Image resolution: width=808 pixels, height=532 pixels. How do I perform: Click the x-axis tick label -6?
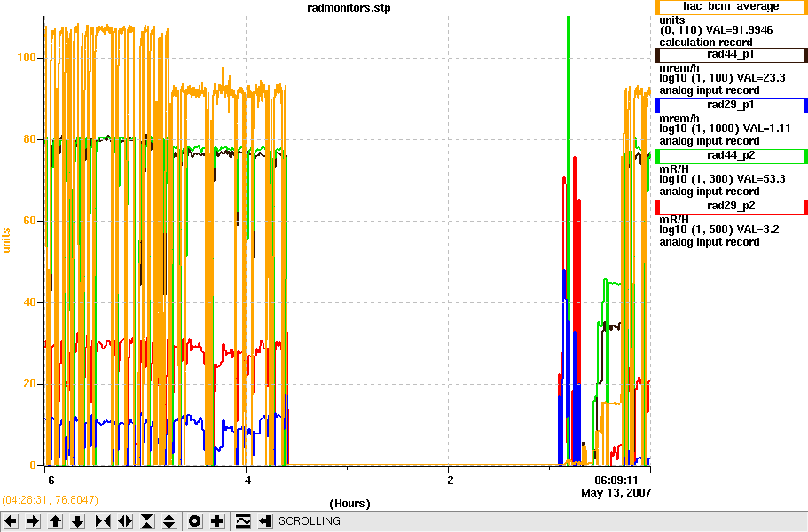(x=49, y=481)
